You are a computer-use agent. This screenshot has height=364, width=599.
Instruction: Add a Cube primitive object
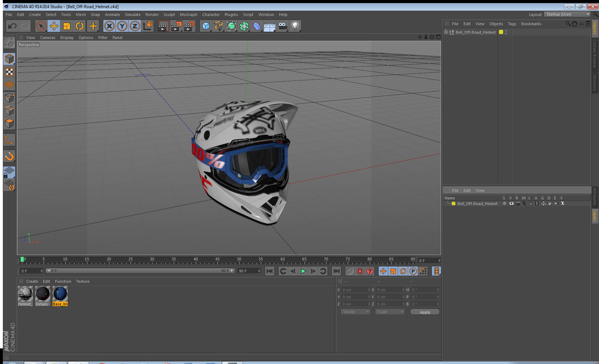pos(206,26)
